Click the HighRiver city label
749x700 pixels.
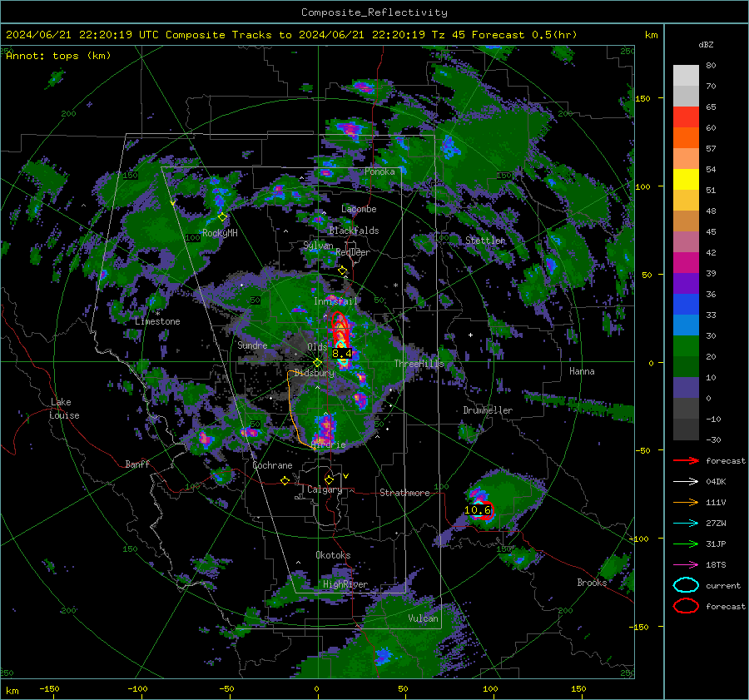click(x=345, y=584)
